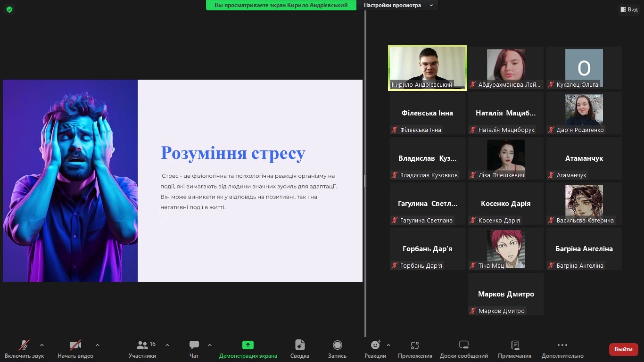Select Багріна Ангеліна participant tile

[584, 249]
